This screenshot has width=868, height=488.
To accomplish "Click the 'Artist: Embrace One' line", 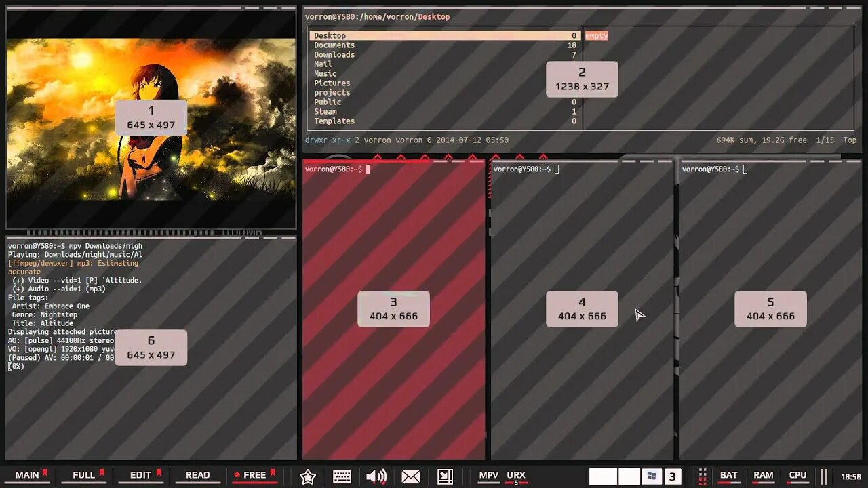I will (50, 306).
